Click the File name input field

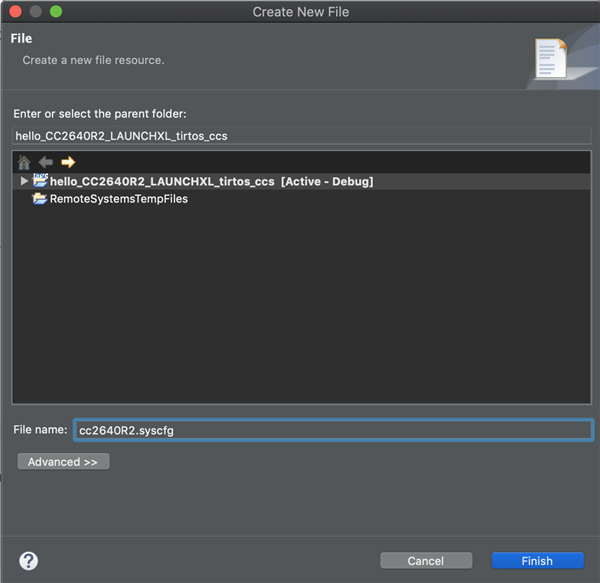point(333,430)
